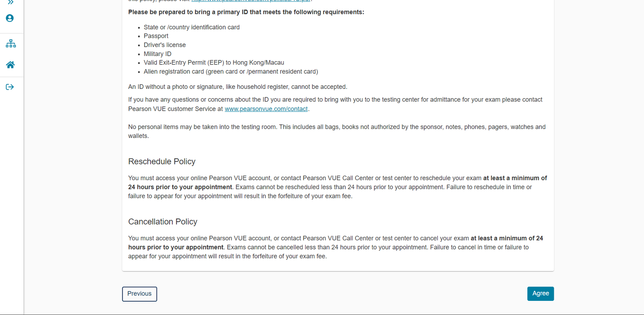Click the primary ID requirements heading text
644x315 pixels.
coord(246,12)
